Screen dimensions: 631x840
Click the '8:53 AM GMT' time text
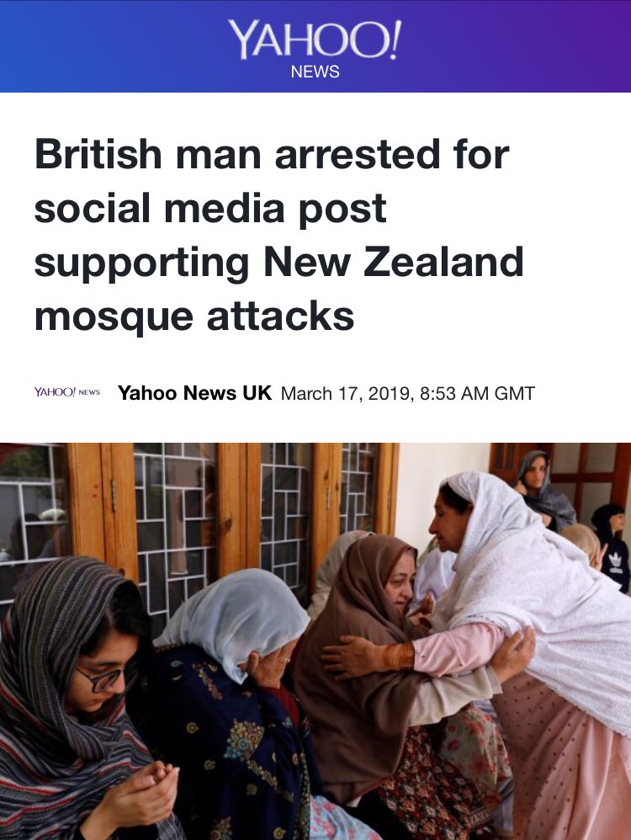pos(477,394)
